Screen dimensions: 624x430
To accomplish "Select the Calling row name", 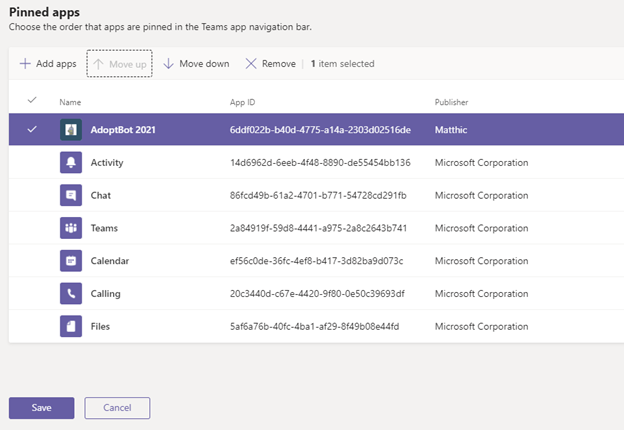I will [x=105, y=294].
